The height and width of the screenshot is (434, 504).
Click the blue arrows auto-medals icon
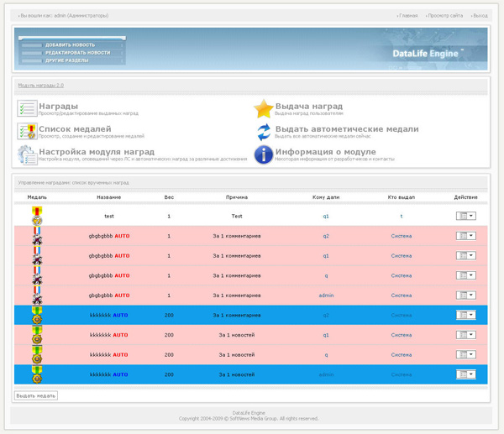[263, 132]
